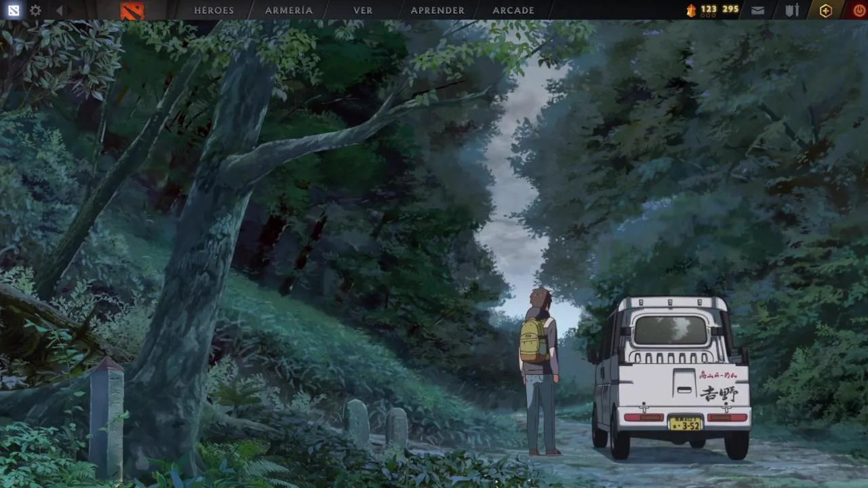
Task: Open the Héroes tab
Action: (214, 10)
